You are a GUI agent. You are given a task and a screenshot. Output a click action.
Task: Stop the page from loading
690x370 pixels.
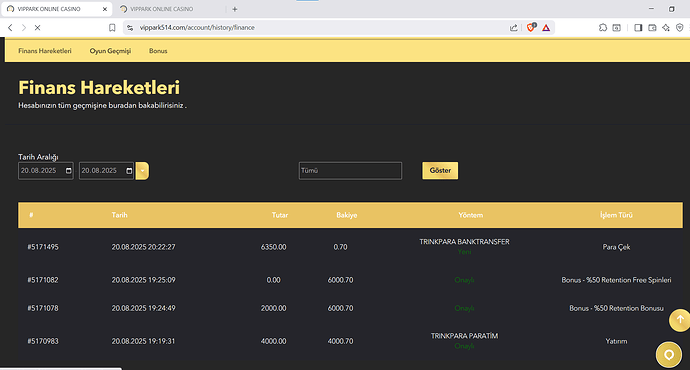pyautogui.click(x=37, y=28)
